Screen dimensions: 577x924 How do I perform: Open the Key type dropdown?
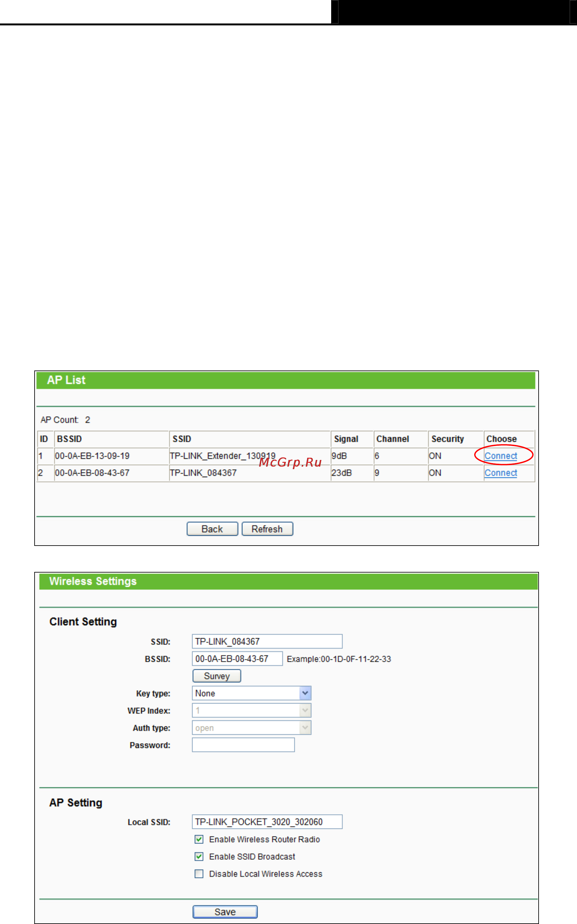[x=252, y=693]
